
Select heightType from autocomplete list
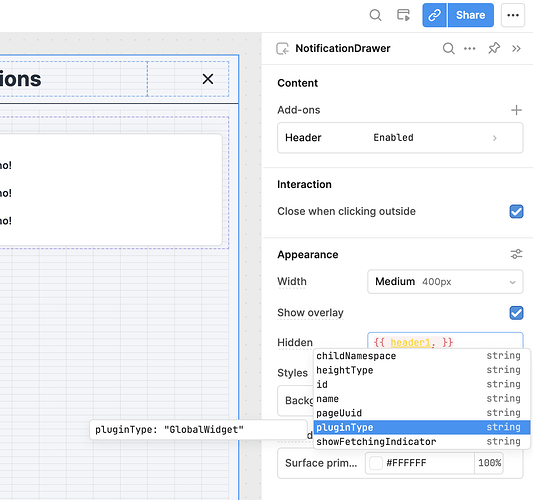click(x=422, y=370)
